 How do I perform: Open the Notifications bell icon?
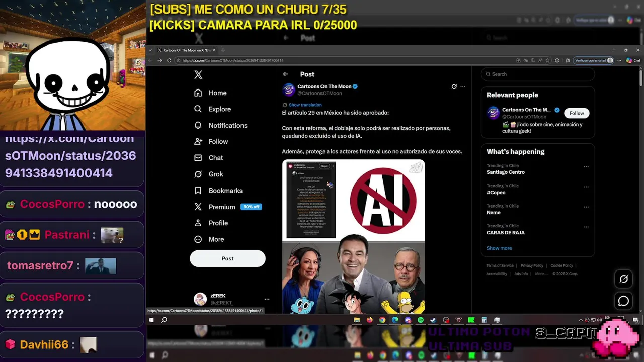198,125
